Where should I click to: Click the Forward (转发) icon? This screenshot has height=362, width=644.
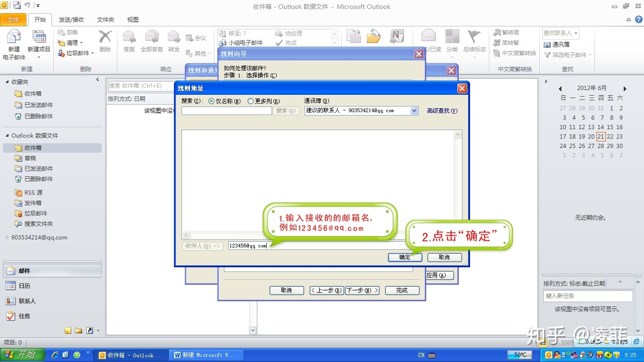click(174, 37)
